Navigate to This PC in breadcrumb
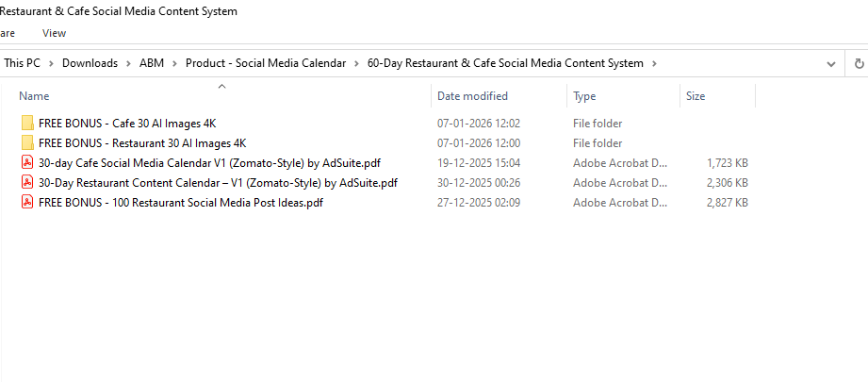The image size is (868, 382). point(27,63)
